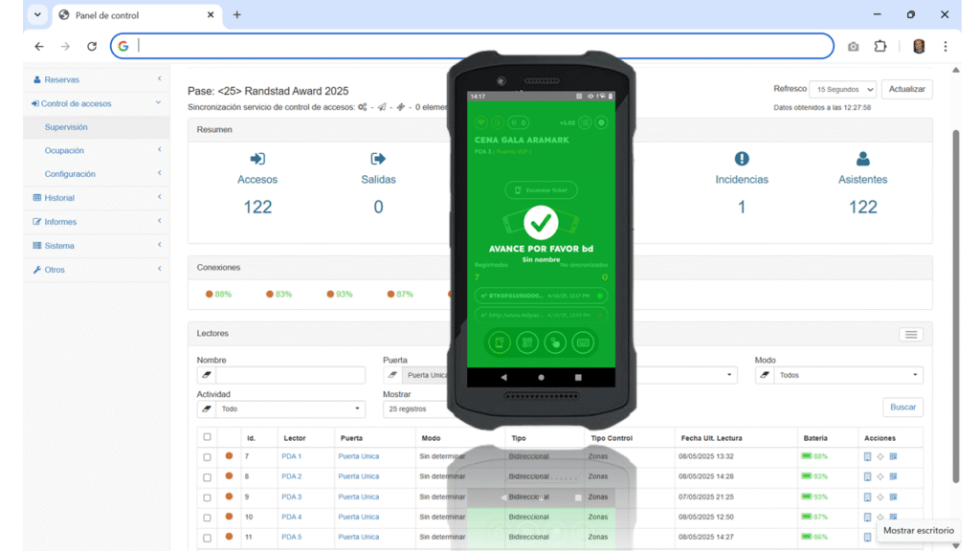The height and width of the screenshot is (551, 980).
Task: Open the PDA 1 reader link
Action: point(291,456)
